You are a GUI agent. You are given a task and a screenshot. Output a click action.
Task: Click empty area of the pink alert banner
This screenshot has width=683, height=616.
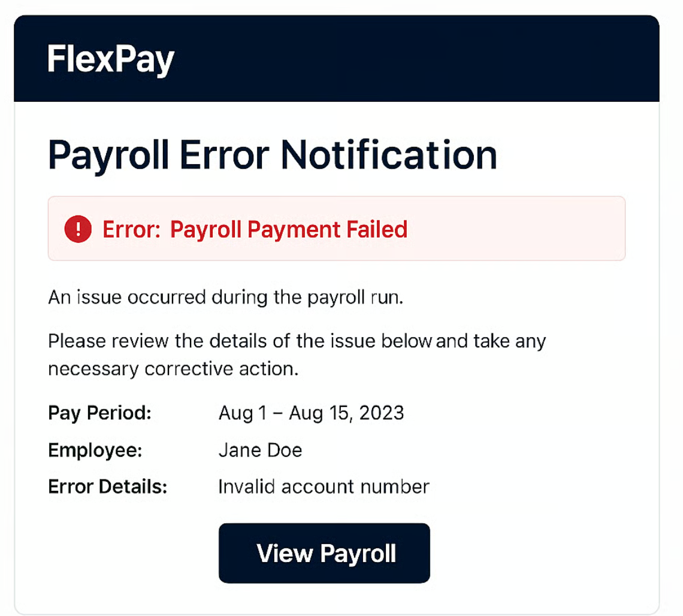515,229
